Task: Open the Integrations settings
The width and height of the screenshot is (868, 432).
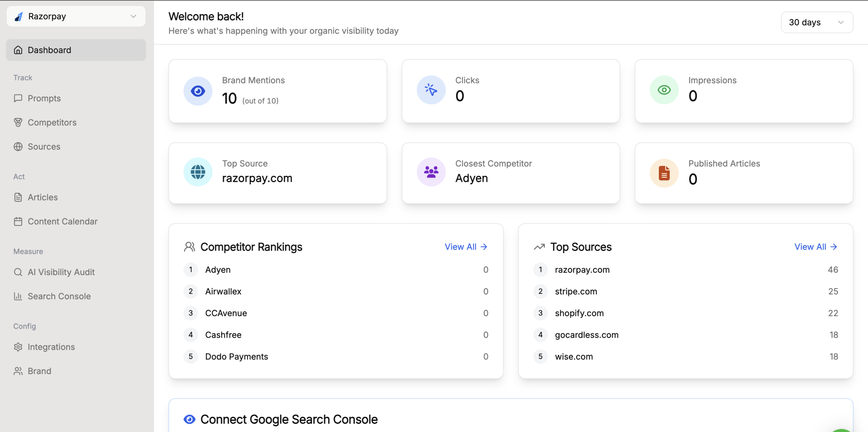Action: pos(76,347)
